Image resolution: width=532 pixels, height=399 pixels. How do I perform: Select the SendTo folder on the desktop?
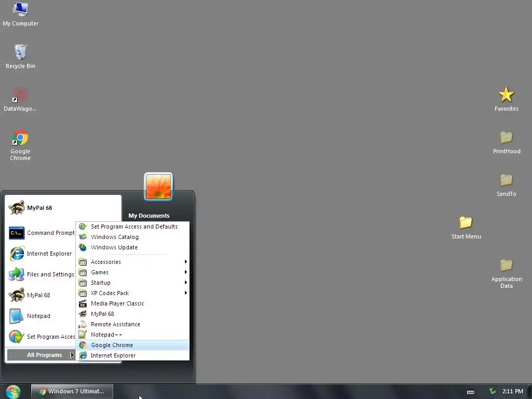[x=506, y=184]
